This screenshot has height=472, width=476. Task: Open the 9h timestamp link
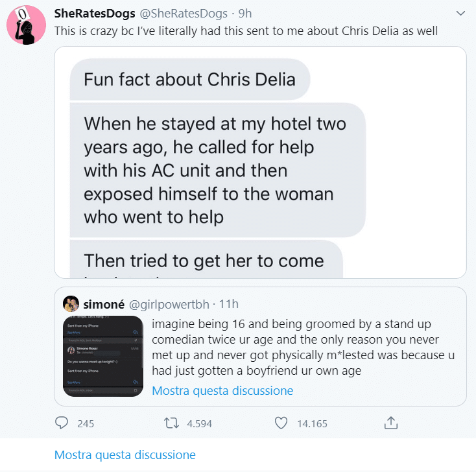click(246, 14)
